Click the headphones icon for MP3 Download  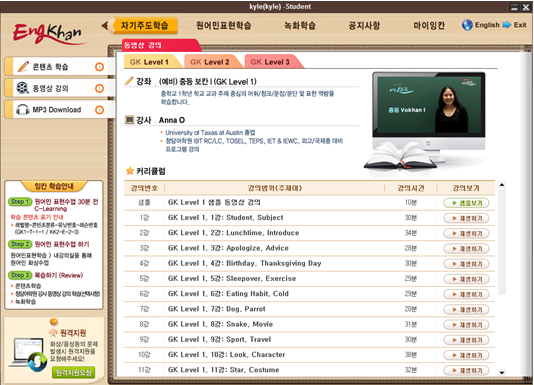point(22,110)
